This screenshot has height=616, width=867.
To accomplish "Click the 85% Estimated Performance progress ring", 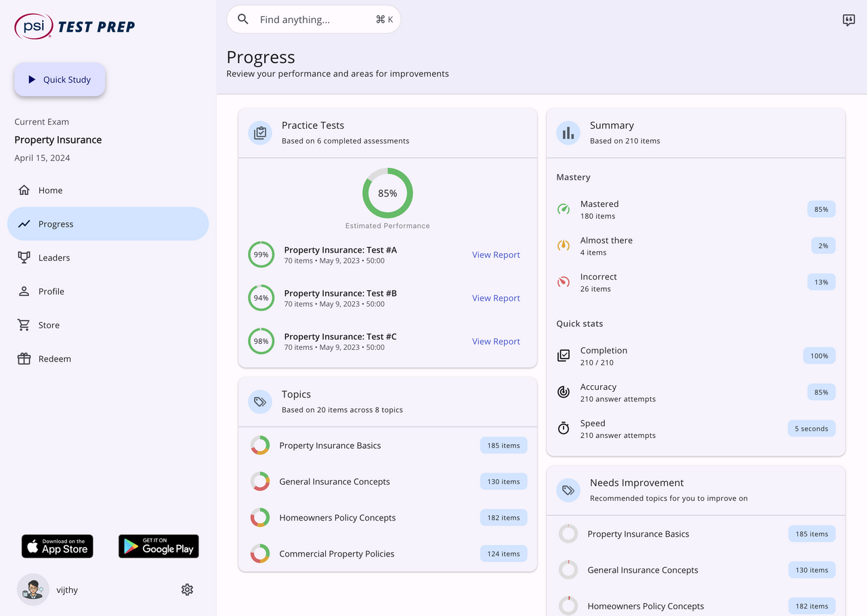I will pos(387,194).
